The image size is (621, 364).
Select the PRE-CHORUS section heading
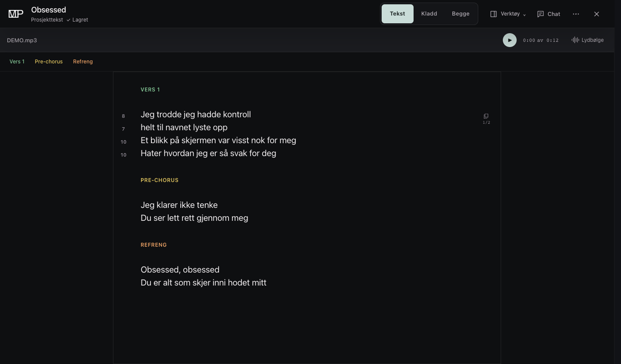(160, 180)
